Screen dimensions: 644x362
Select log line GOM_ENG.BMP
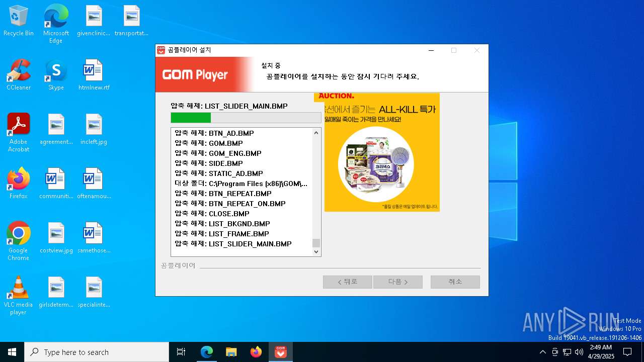218,153
